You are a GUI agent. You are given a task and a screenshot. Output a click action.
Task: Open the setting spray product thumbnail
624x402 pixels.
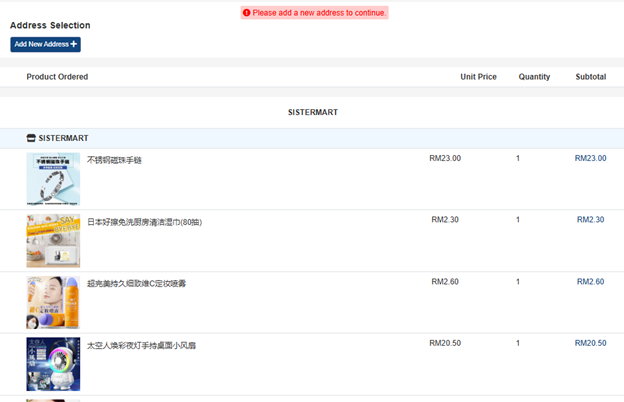point(53,303)
